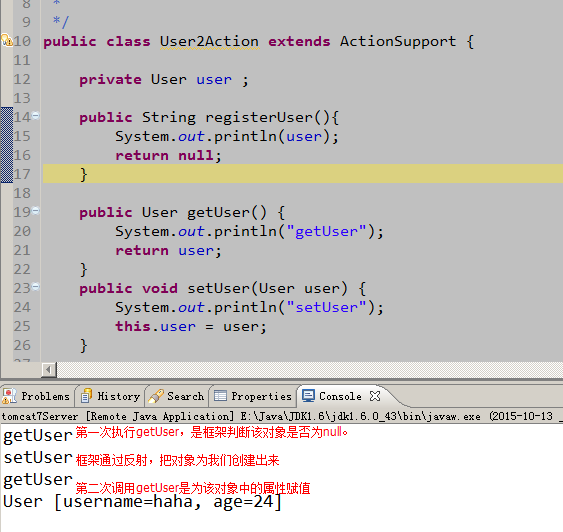The width and height of the screenshot is (563, 532).
Task: Click the 'return user;' statement on line 21
Action: tap(168, 250)
